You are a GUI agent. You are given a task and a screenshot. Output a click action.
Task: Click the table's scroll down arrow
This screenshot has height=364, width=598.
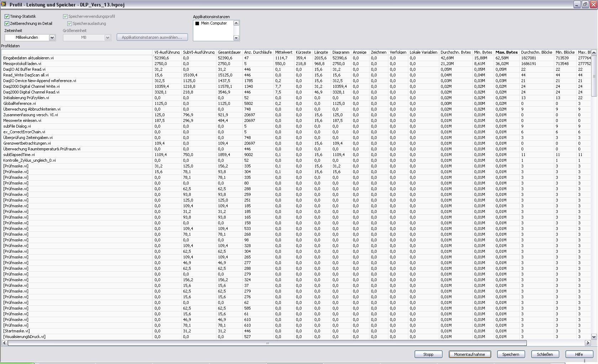pyautogui.click(x=594, y=337)
